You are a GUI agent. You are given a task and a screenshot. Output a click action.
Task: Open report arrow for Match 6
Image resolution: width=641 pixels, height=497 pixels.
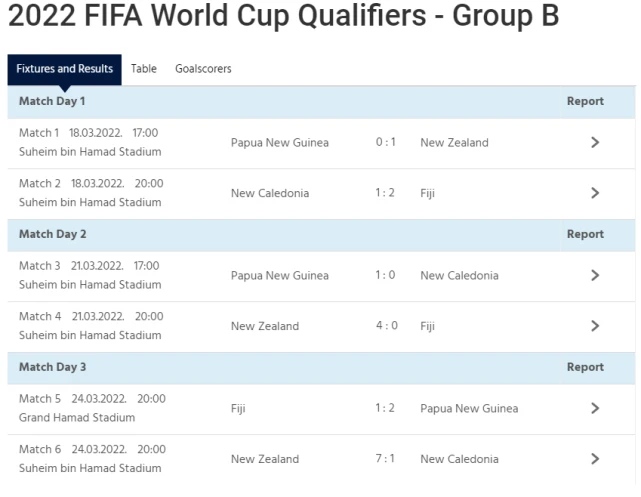pos(595,459)
